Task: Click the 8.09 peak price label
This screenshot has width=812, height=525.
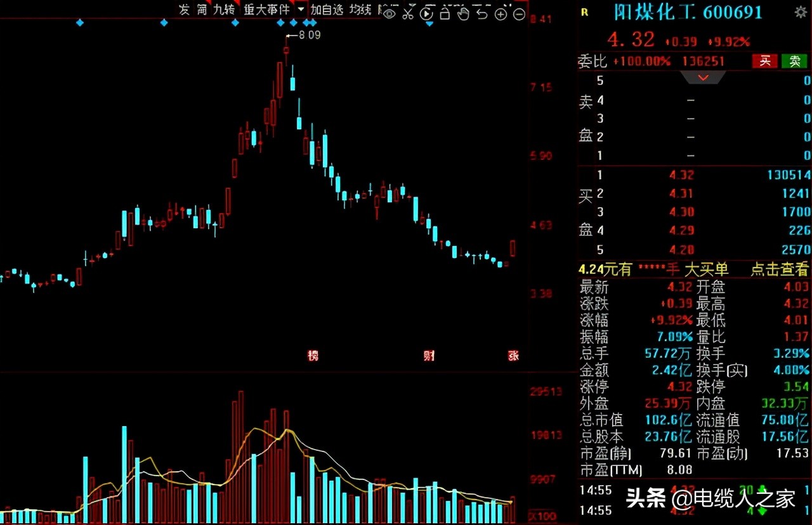Action: point(310,36)
